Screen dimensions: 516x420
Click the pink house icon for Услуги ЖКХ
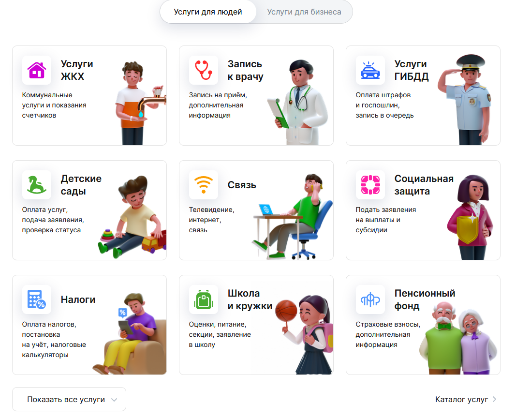tap(37, 70)
